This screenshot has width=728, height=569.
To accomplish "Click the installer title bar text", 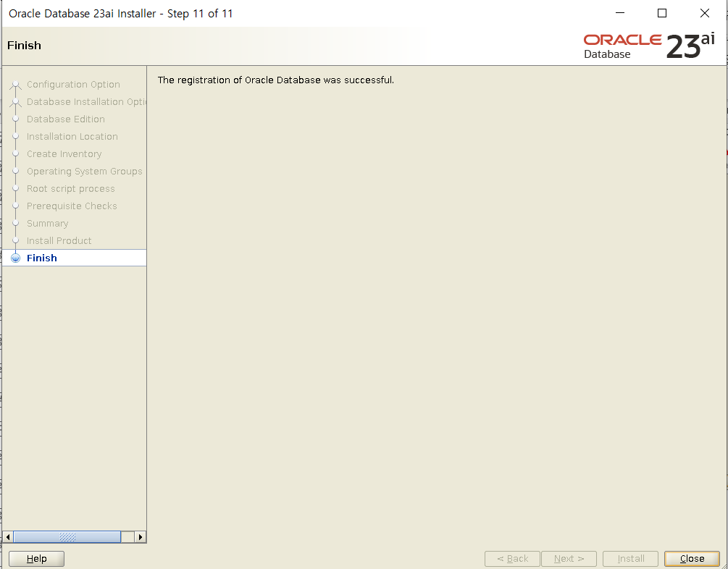I will coord(121,14).
